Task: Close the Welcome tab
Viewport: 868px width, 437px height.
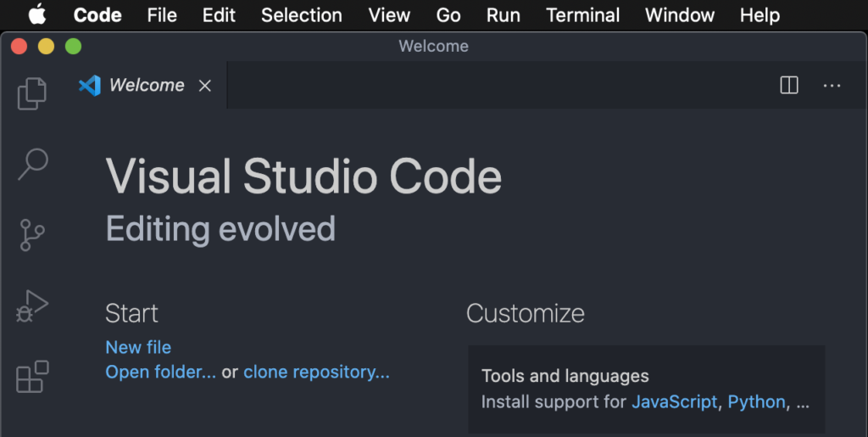Action: pyautogui.click(x=205, y=86)
